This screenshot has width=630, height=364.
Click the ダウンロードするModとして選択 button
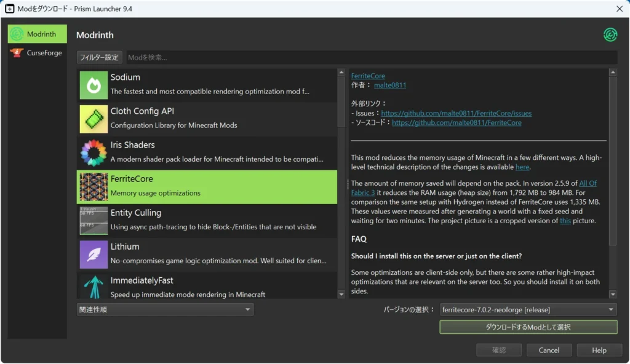(x=528, y=327)
